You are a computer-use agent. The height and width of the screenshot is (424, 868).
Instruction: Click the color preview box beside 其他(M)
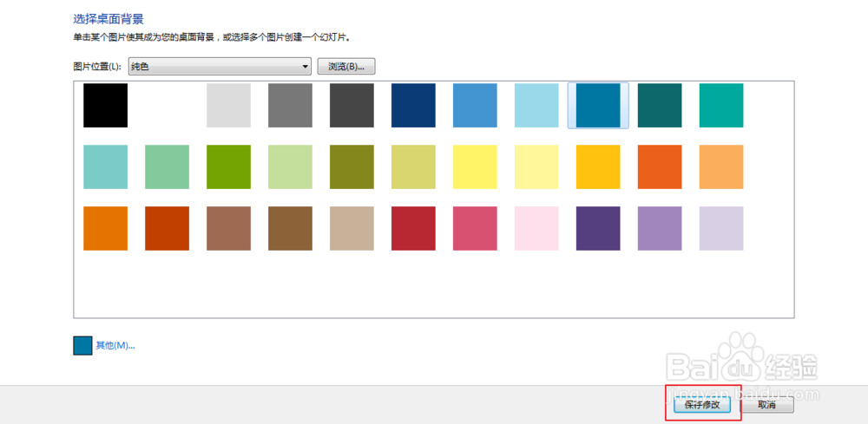click(83, 345)
